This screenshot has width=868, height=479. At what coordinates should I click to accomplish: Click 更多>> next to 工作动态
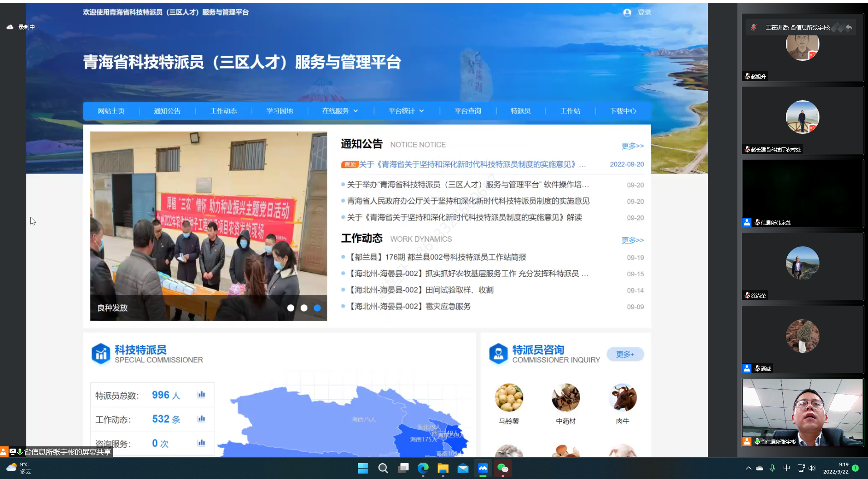633,240
